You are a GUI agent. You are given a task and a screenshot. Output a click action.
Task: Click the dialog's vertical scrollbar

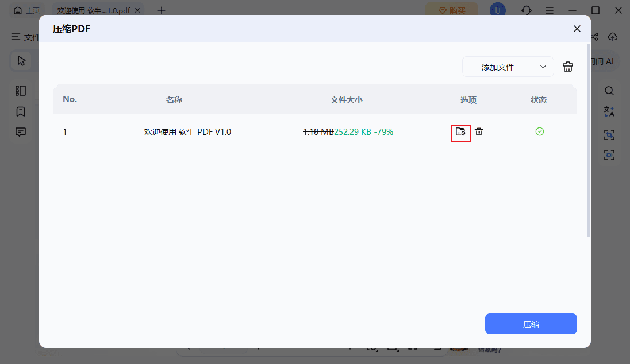coord(589,141)
